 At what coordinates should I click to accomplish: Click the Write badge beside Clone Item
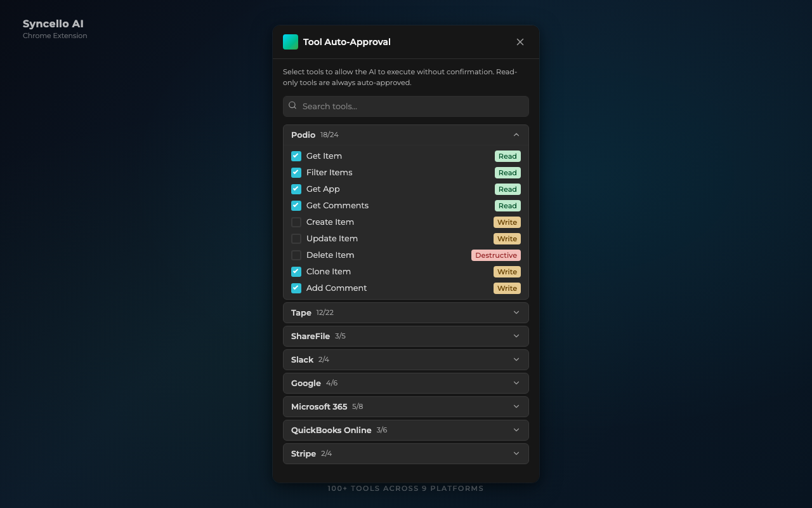507,272
